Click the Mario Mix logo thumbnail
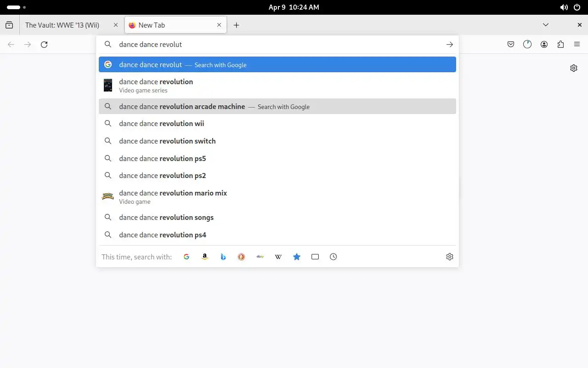Screen dimensions: 588x368 point(108,196)
